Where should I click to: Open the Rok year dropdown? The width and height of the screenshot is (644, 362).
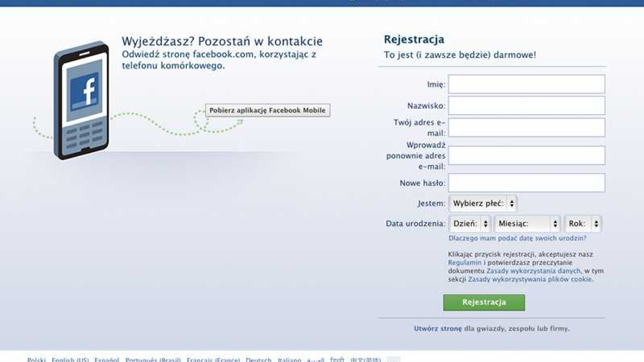tap(583, 224)
